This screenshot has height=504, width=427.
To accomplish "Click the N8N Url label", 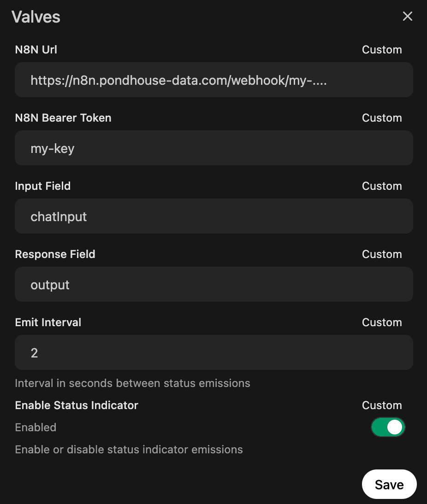I will point(36,49).
